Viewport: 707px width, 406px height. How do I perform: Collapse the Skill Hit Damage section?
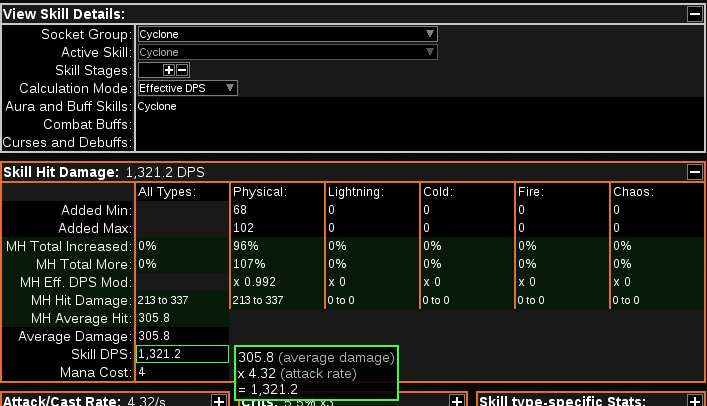[x=694, y=173]
